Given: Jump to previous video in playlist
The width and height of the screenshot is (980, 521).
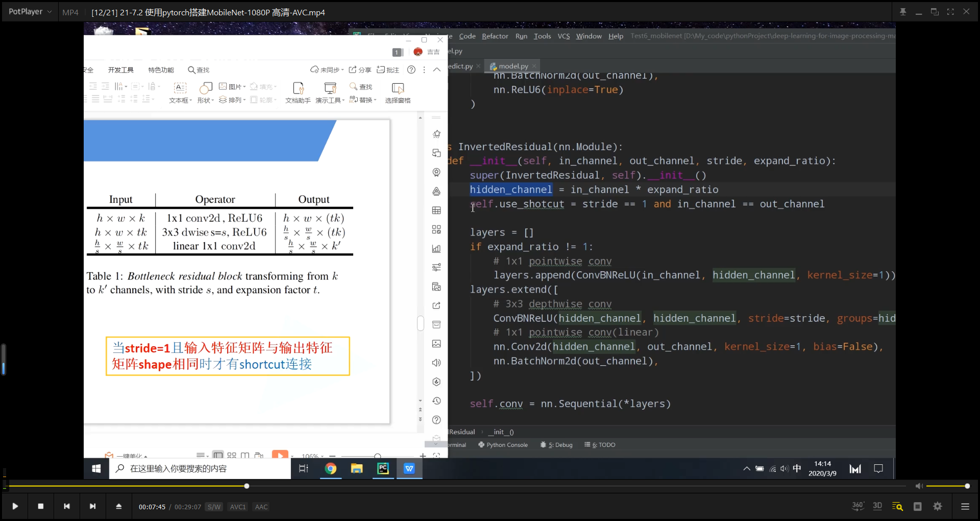Looking at the screenshot, I should [x=67, y=506].
